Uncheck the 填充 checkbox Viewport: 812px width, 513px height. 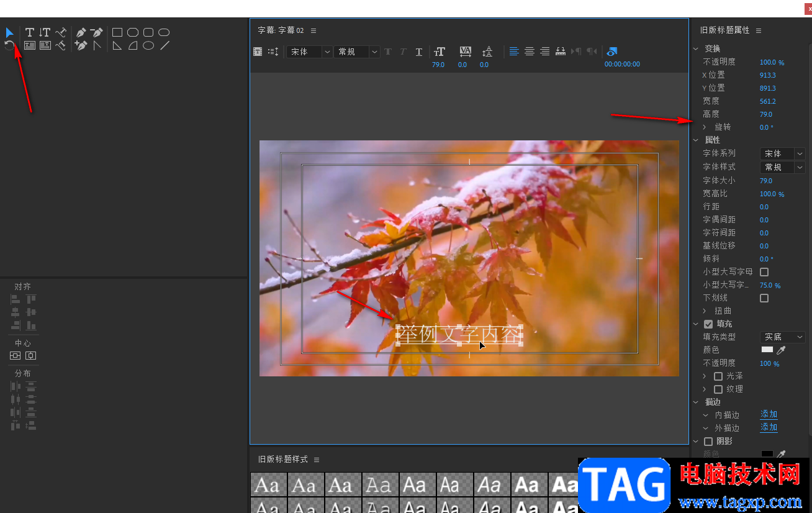point(708,324)
